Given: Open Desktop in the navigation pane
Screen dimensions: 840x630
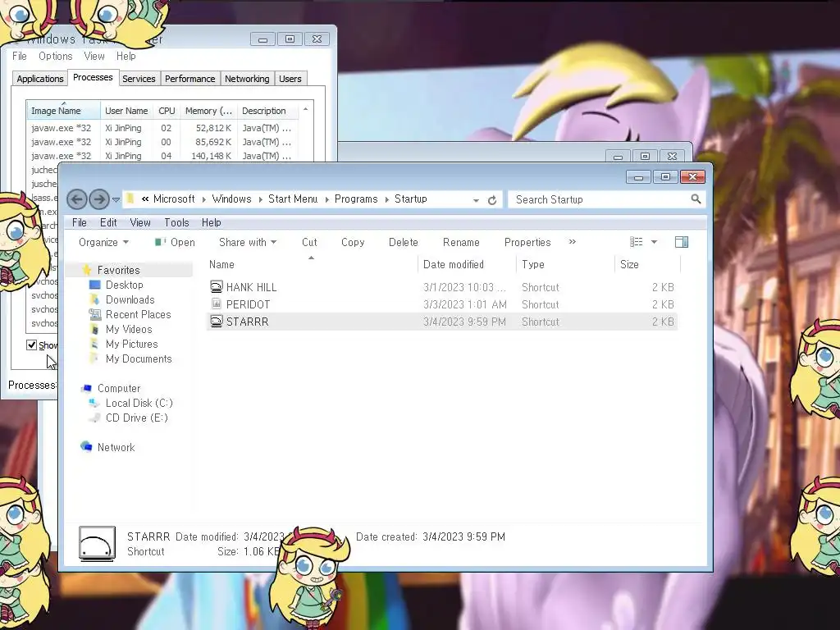Looking at the screenshot, I should tap(125, 285).
